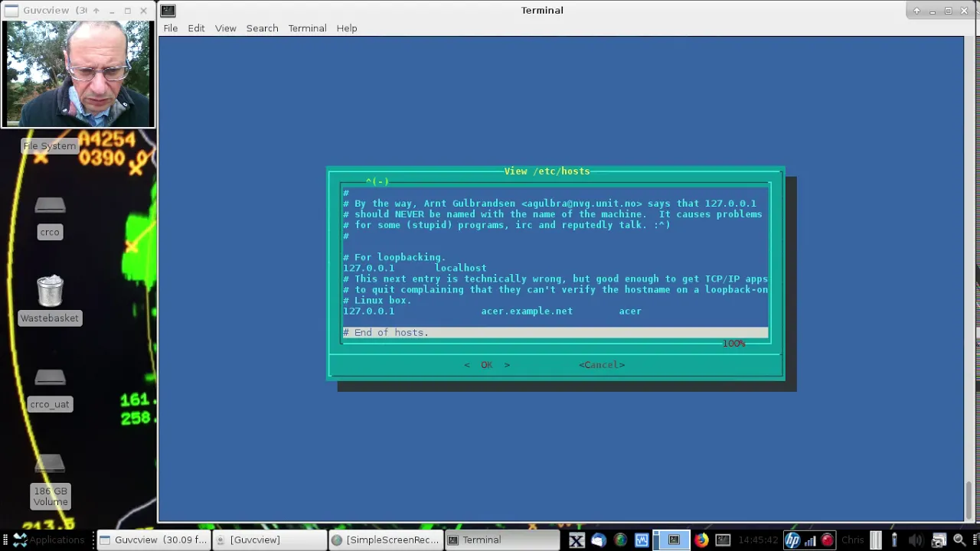Click the globe browser launcher icon

tap(620, 540)
